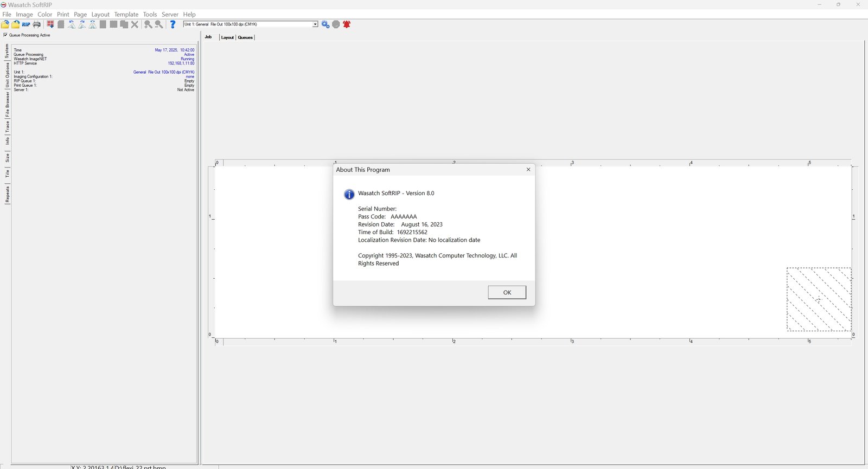Image resolution: width=868 pixels, height=469 pixels.
Task: Click the zoom out magnifier icon
Action: coord(159,24)
